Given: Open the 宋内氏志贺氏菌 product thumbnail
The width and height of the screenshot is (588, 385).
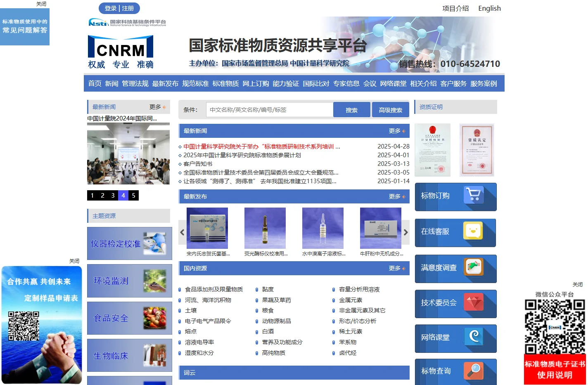Looking at the screenshot, I should tap(207, 228).
